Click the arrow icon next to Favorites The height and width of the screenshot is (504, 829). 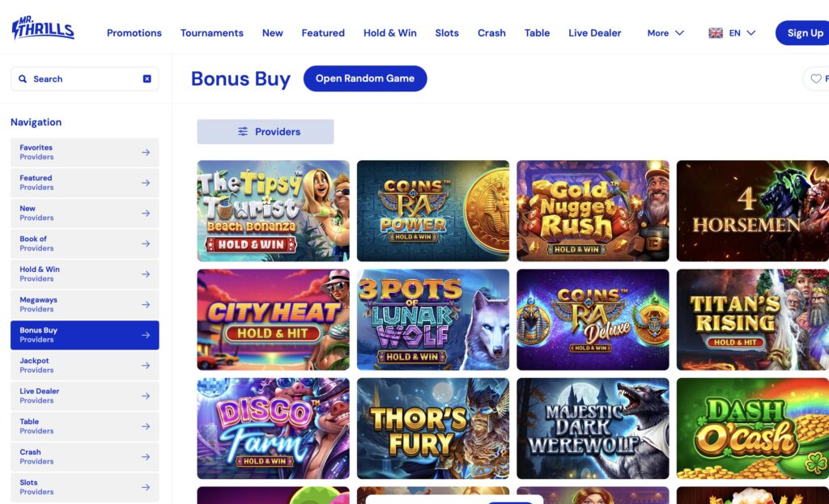(x=146, y=152)
